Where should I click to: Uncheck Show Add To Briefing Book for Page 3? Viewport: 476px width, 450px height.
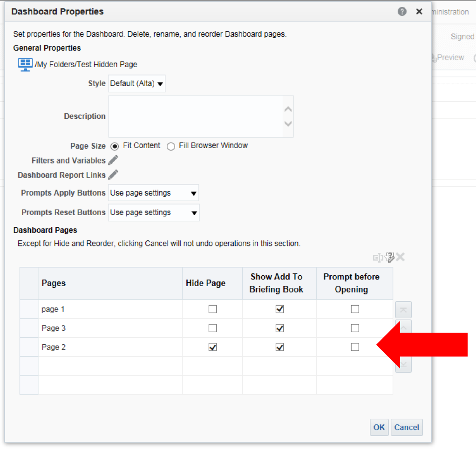[x=279, y=328]
